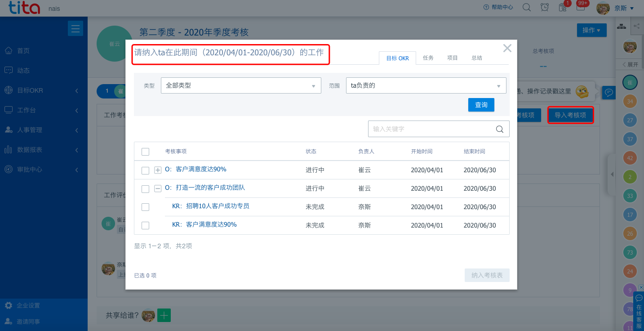
Task: Open the KR: 招聘10人客户成功专员 link
Action: [211, 206]
